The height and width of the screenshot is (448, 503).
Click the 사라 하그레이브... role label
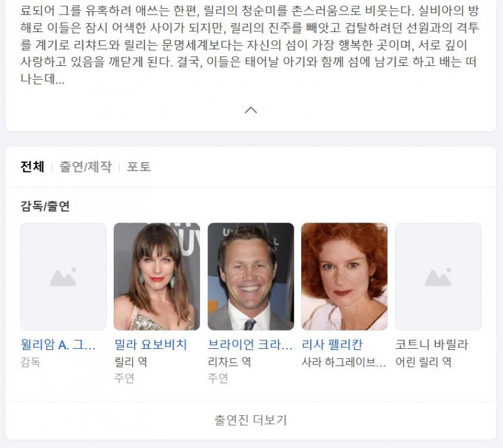click(x=343, y=362)
